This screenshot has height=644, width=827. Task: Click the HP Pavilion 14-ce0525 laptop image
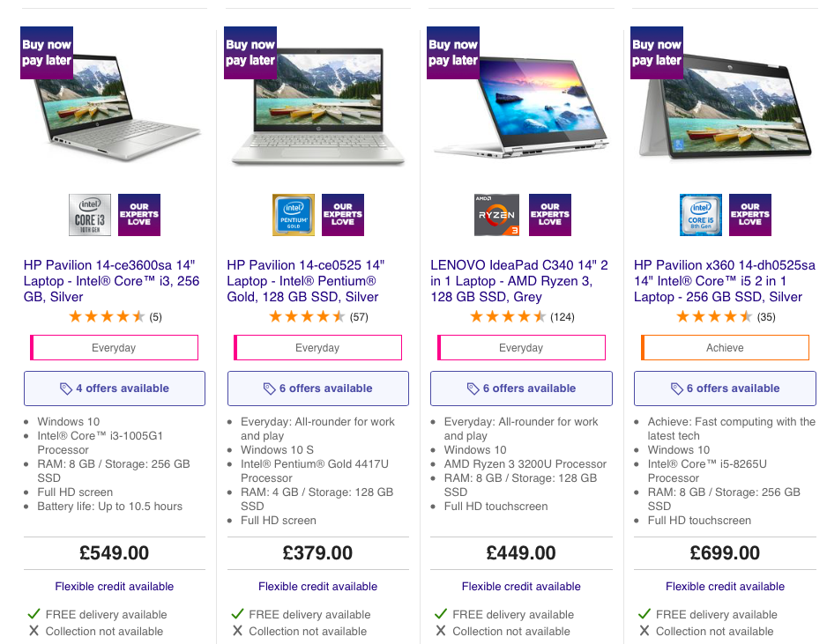318,107
